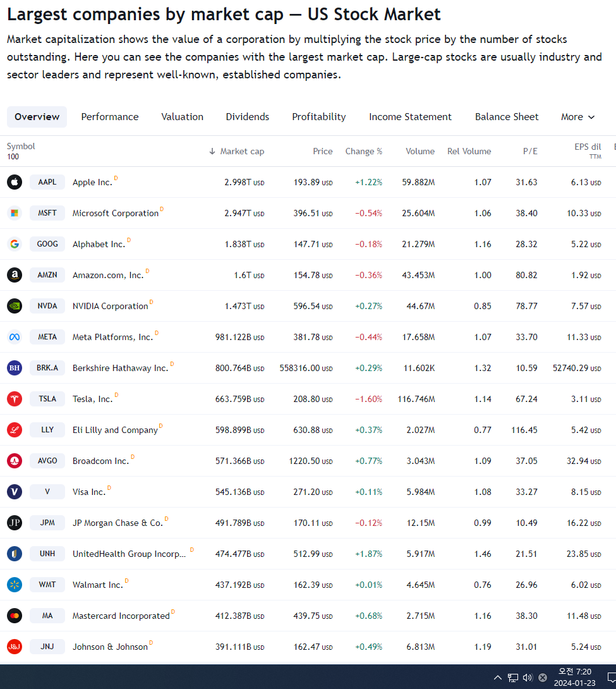This screenshot has width=616, height=689.
Task: Open the GOOG ticker badge
Action: pyautogui.click(x=47, y=244)
